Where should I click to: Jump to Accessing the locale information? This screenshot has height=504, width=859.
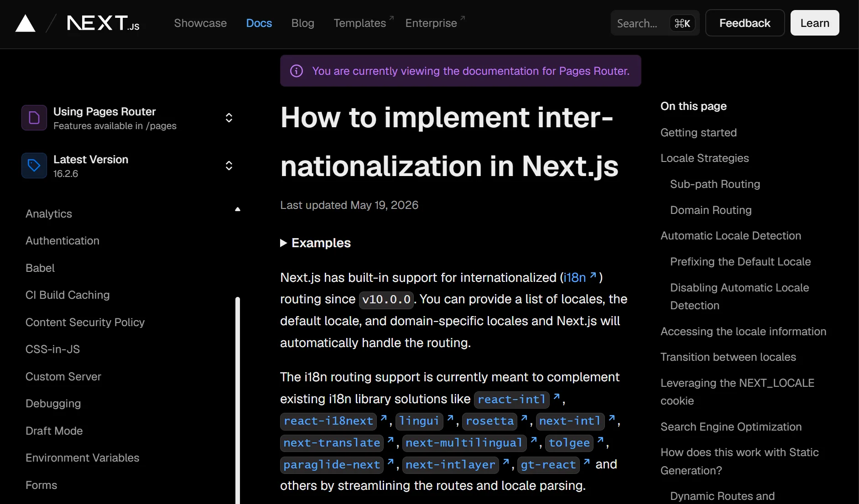tap(743, 332)
